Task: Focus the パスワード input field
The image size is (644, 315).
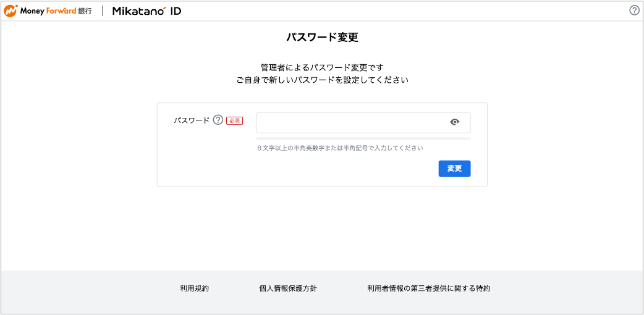Action: pos(363,123)
